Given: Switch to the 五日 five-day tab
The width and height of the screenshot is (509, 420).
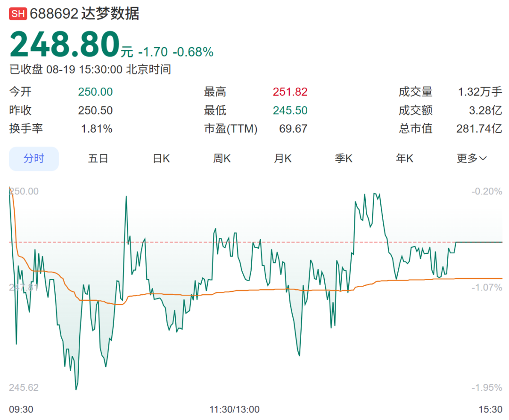Looking at the screenshot, I should (98, 159).
